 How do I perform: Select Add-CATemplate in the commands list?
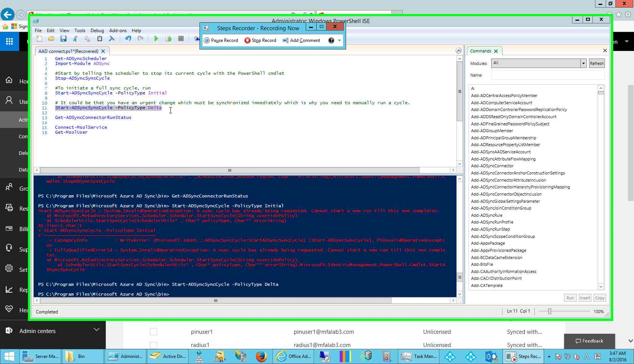(x=487, y=285)
